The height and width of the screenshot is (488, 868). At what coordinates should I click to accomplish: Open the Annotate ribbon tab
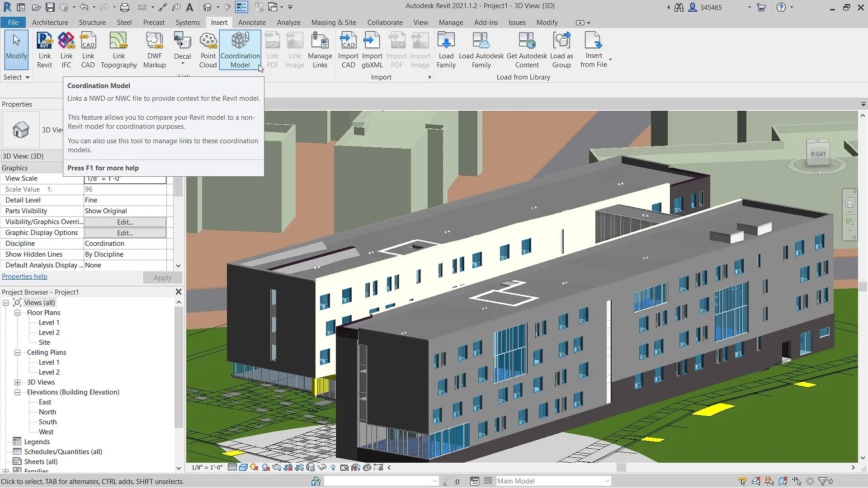pos(252,22)
